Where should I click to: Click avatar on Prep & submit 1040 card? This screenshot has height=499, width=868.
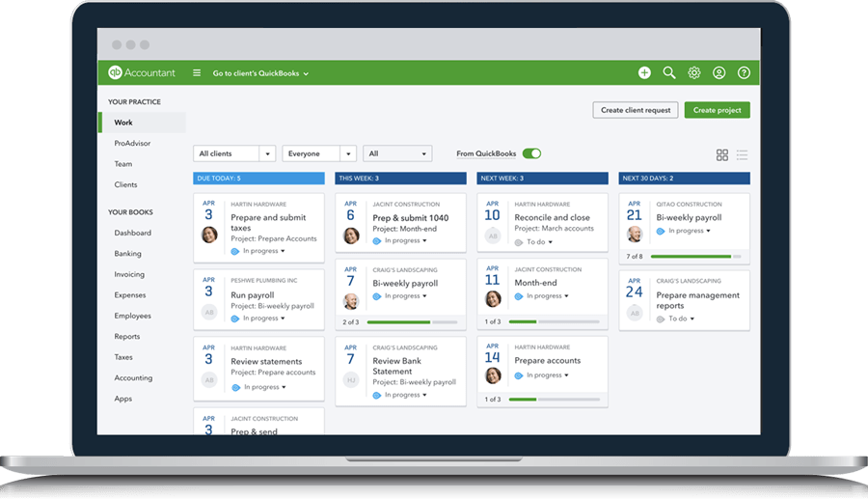[x=351, y=236]
